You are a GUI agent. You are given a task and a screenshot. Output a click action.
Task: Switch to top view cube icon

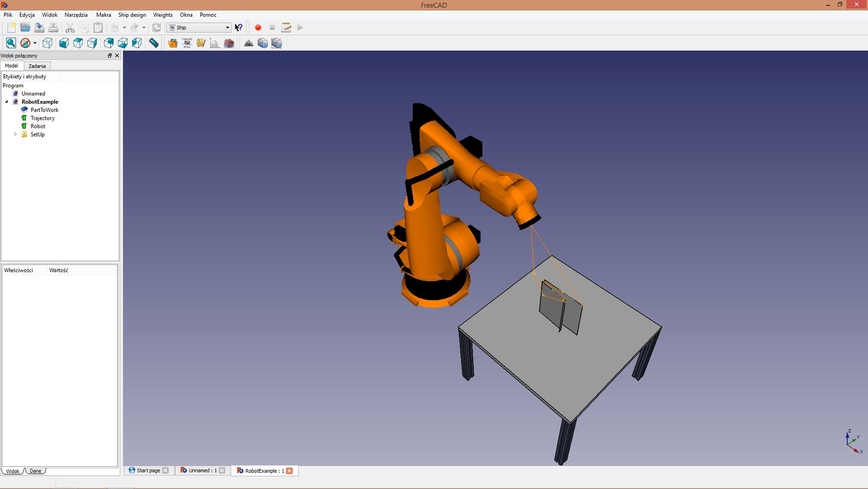tap(78, 43)
